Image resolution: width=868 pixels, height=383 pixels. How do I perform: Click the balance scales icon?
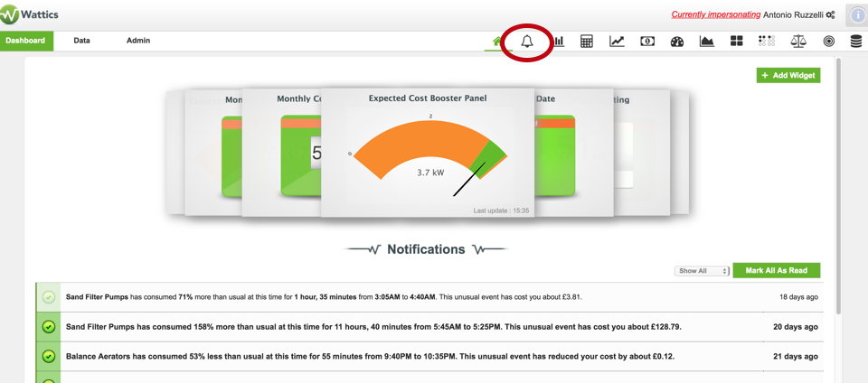coord(798,41)
